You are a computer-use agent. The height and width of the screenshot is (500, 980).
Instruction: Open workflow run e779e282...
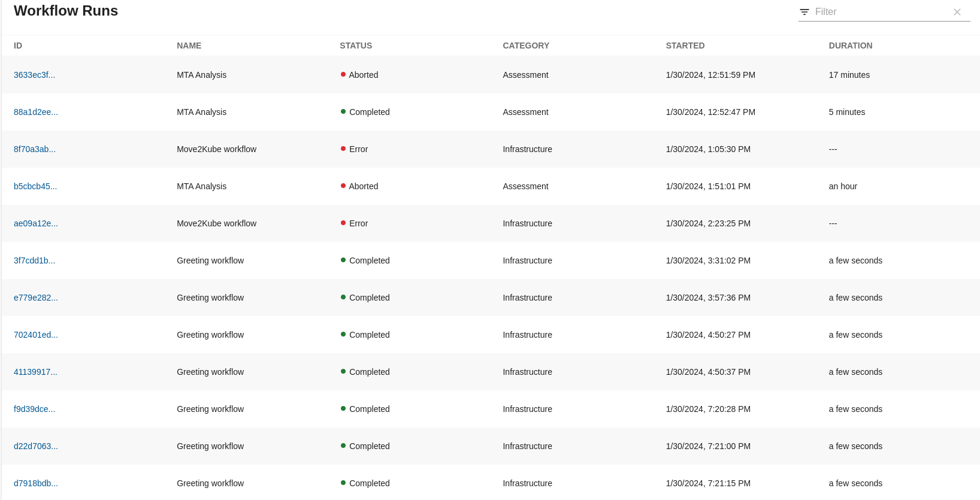tap(36, 298)
